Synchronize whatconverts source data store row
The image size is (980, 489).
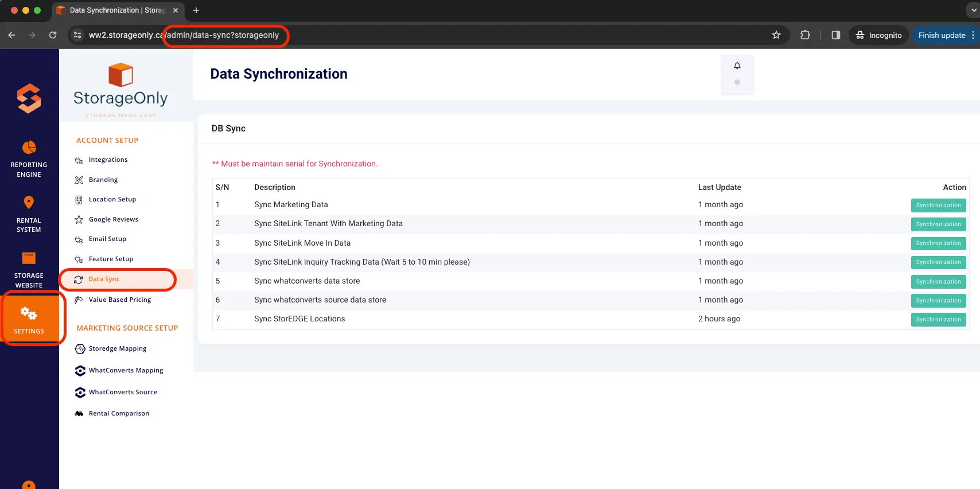[938, 301]
